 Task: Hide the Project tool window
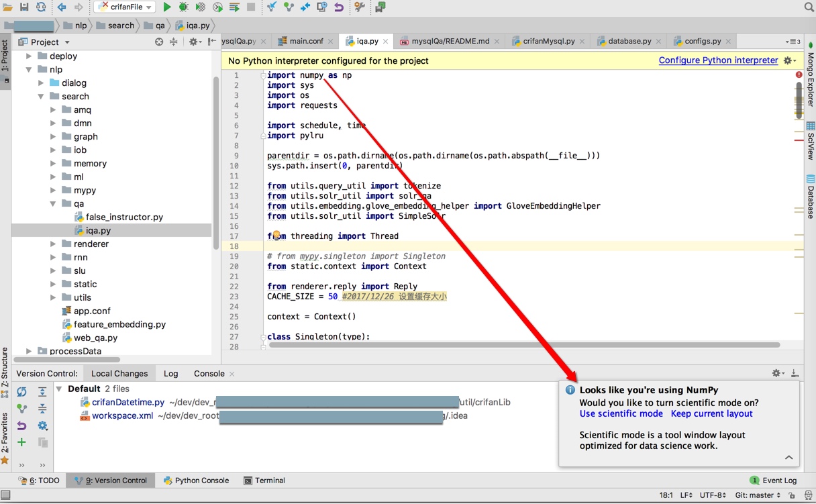[x=213, y=42]
